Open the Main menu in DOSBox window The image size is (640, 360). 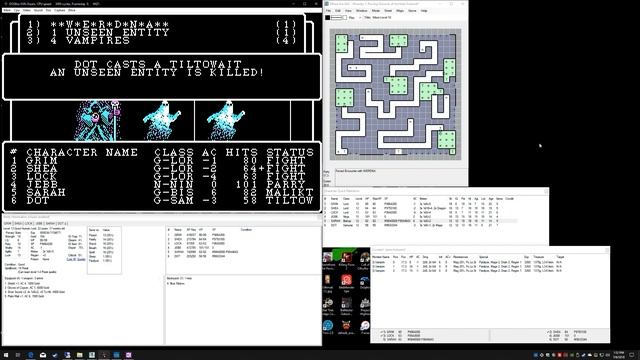tap(7, 10)
